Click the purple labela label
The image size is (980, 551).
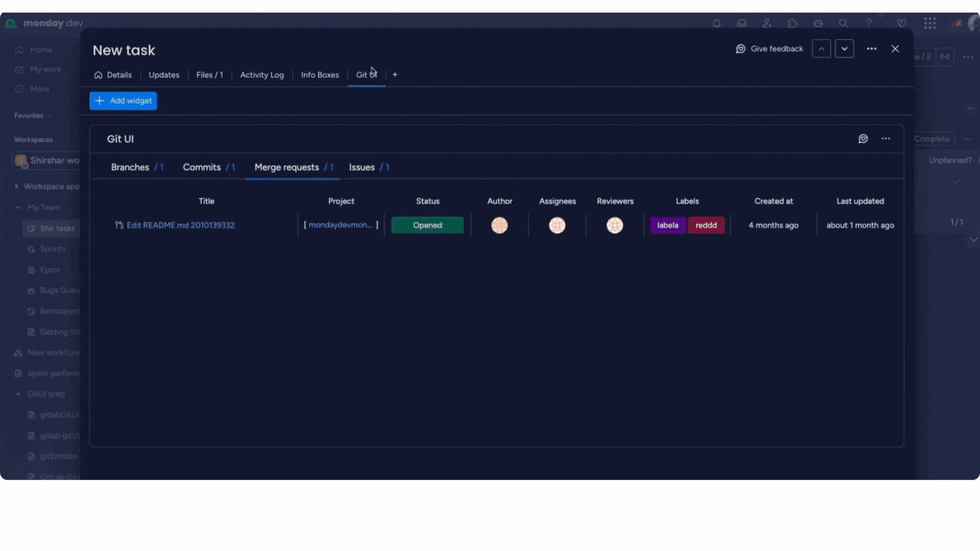tap(668, 226)
